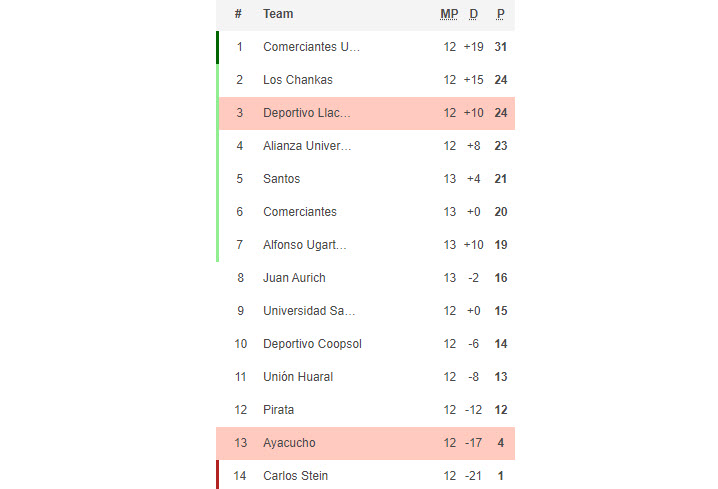The height and width of the screenshot is (489, 718).
Task: Select the highlighted Deportivo Llac… team
Action: 307,113
